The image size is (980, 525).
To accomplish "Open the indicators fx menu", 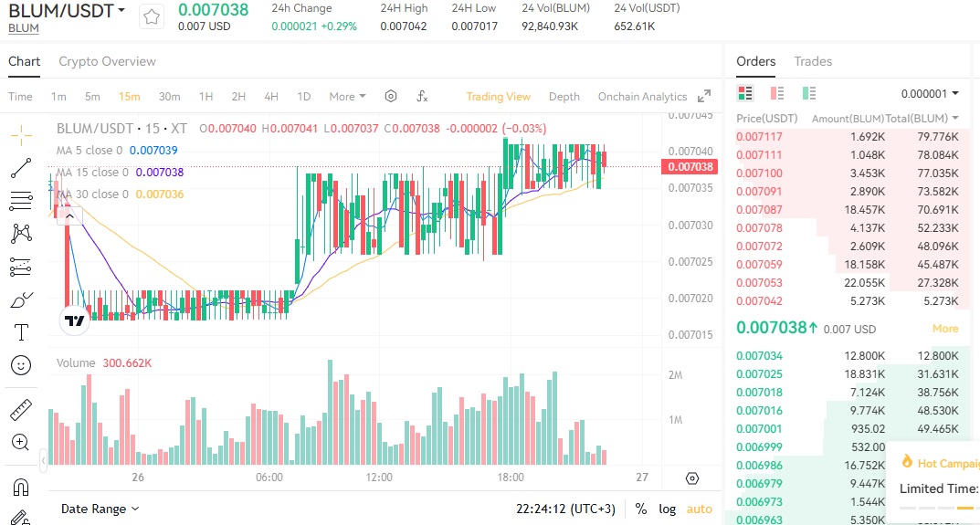I will [422, 96].
